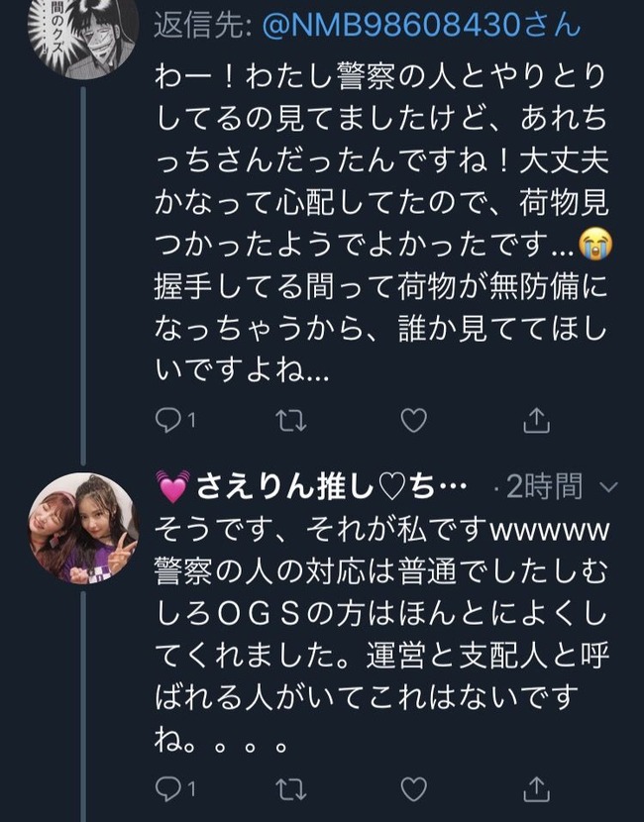Retweet さえりん推し's tweet
This screenshot has height=822, width=644.
(x=291, y=789)
